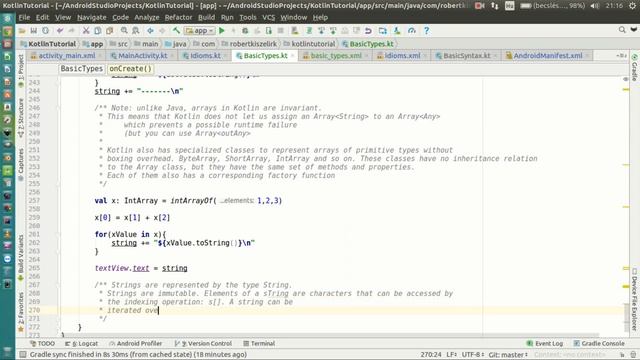The width and height of the screenshot is (640, 360).
Task: Open the run configuration app dropdown
Action: (x=200, y=31)
